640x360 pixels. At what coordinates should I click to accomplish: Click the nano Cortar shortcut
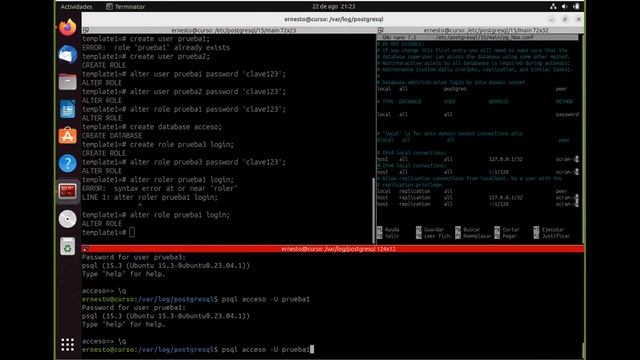pyautogui.click(x=507, y=230)
